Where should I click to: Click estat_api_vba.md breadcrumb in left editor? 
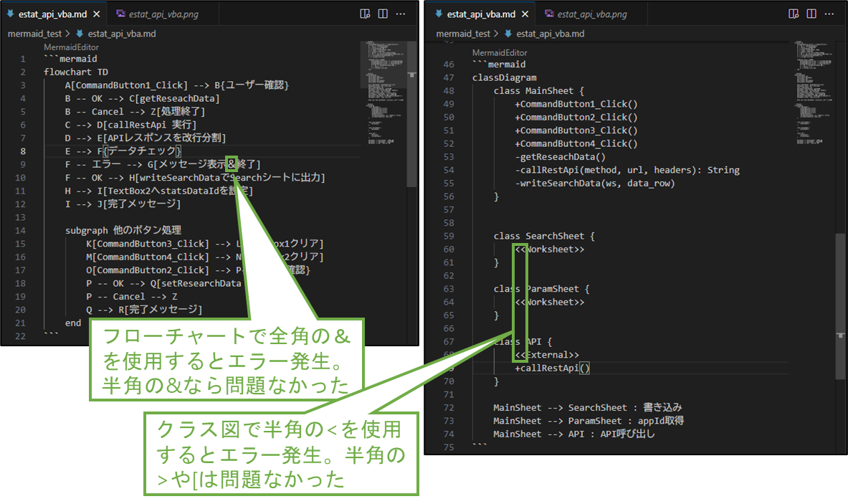(122, 34)
